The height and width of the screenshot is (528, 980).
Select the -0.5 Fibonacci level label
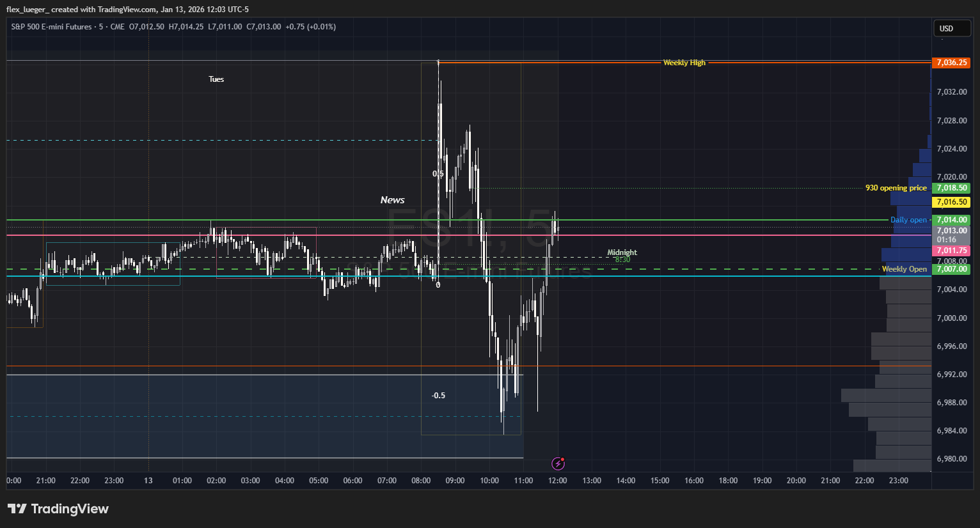click(x=438, y=396)
